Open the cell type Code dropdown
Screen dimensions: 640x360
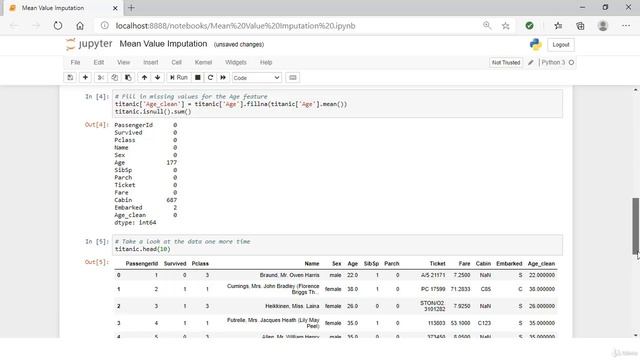pyautogui.click(x=256, y=78)
